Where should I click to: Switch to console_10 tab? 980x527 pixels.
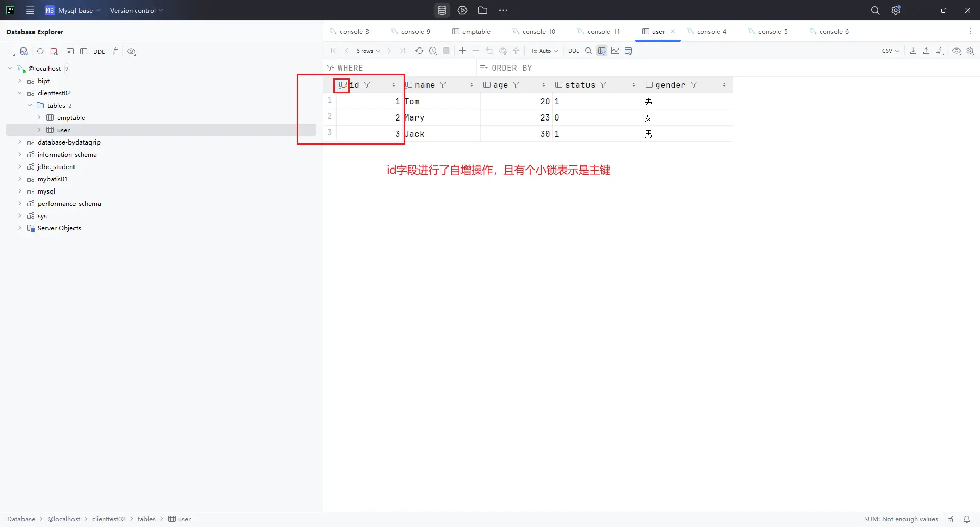pyautogui.click(x=534, y=31)
